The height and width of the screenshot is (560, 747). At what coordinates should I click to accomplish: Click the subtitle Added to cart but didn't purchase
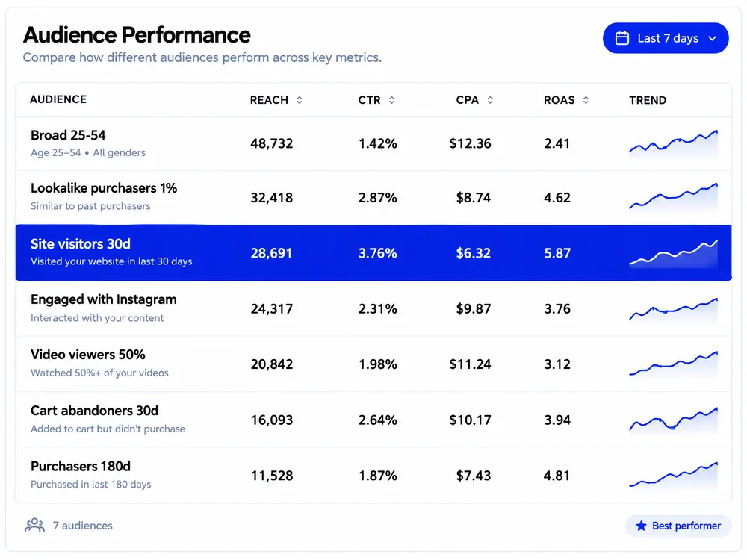[108, 429]
